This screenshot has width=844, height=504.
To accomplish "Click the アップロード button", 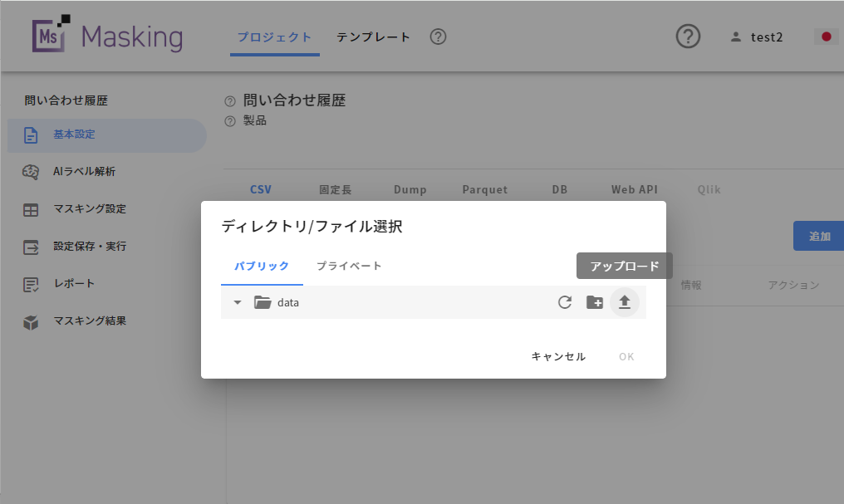I will click(x=624, y=266).
